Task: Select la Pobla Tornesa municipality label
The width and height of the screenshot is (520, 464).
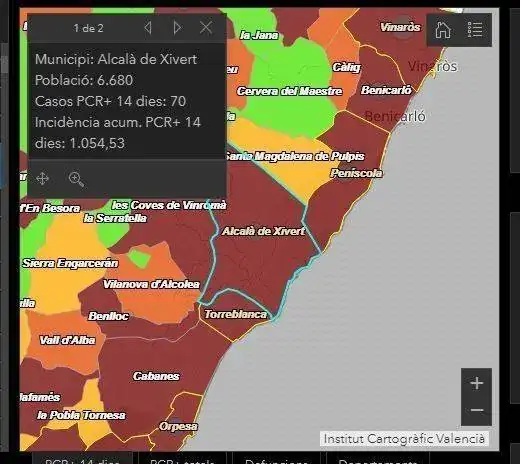Action: coord(81,415)
